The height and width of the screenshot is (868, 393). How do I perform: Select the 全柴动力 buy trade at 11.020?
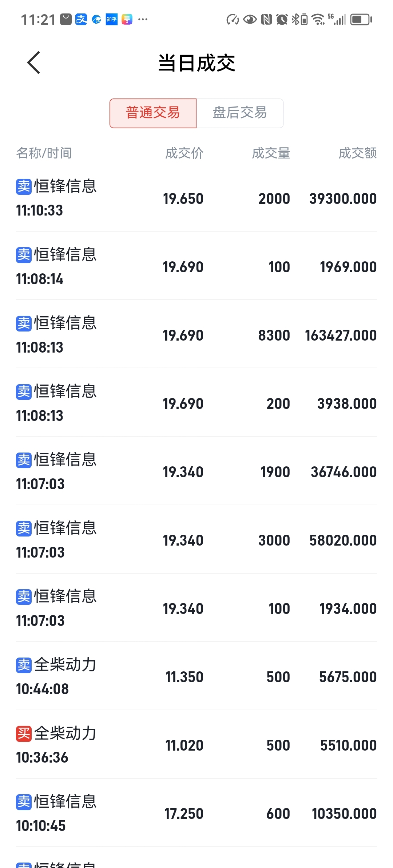tap(196, 745)
